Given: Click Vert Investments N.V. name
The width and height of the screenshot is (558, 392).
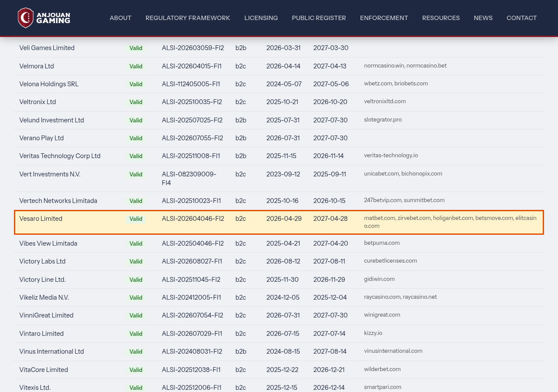Looking at the screenshot, I should point(50,174).
